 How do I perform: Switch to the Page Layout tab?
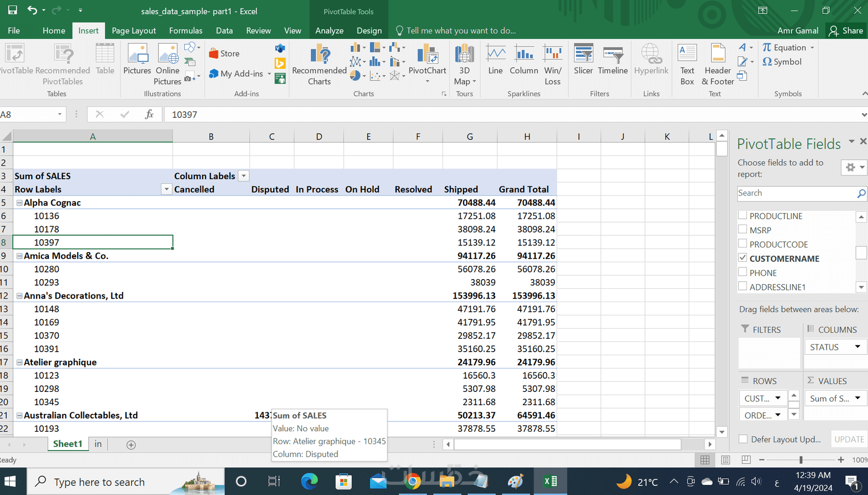pos(134,31)
